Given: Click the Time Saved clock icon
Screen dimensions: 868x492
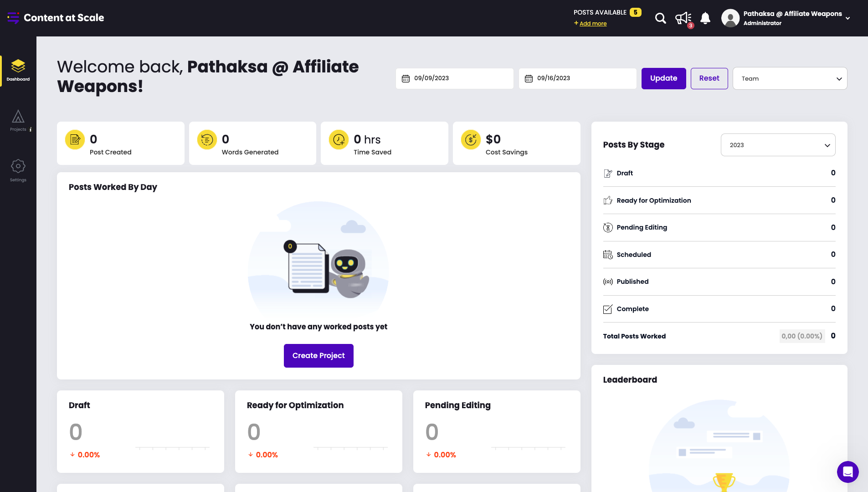Looking at the screenshot, I should click(x=339, y=140).
